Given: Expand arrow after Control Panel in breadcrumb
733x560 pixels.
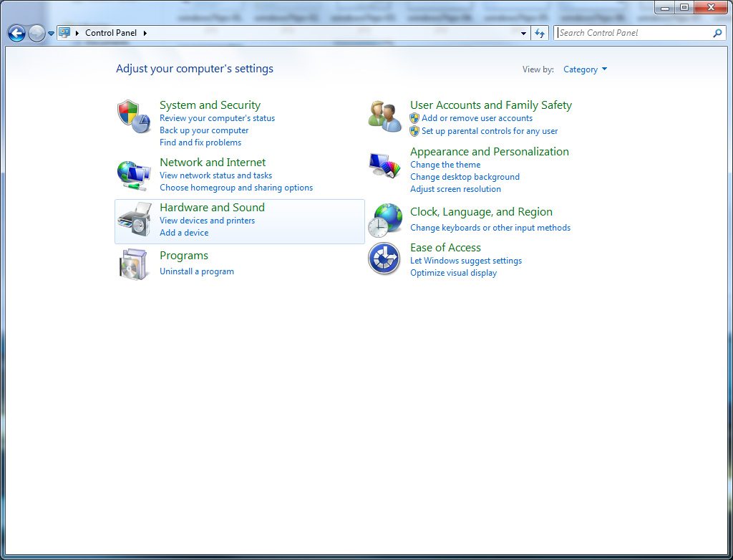Looking at the screenshot, I should 145,33.
